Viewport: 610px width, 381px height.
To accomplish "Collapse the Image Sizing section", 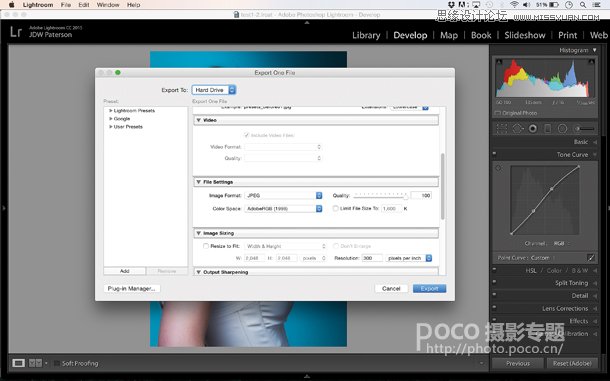I will 198,233.
